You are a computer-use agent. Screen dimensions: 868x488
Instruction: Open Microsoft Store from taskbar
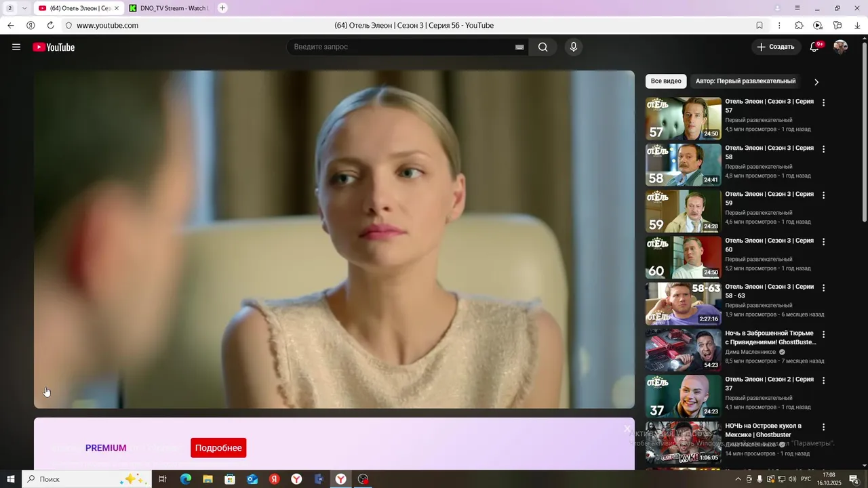click(230, 479)
